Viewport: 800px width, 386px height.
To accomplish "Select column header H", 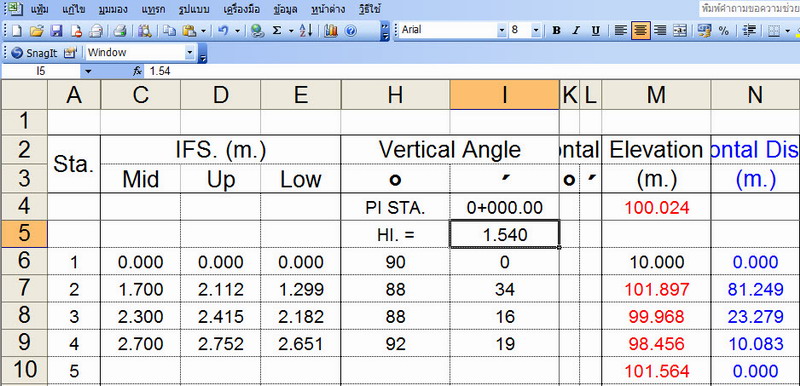I will coord(395,94).
